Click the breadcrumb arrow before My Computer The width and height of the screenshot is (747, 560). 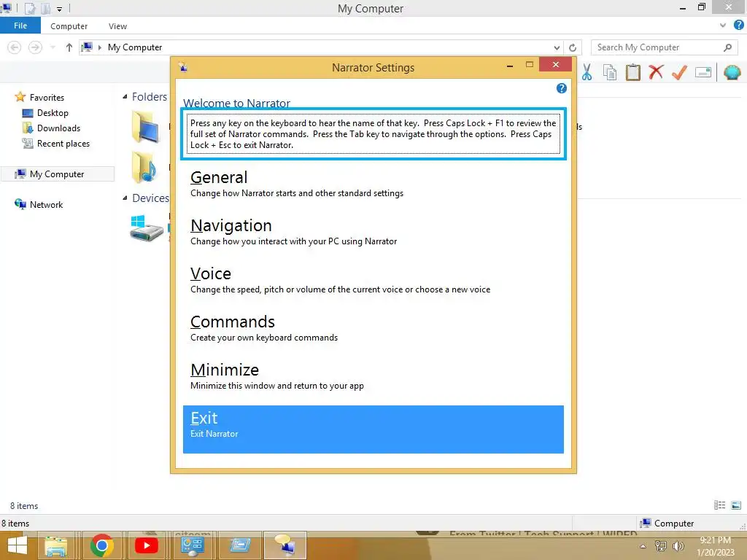tap(99, 47)
